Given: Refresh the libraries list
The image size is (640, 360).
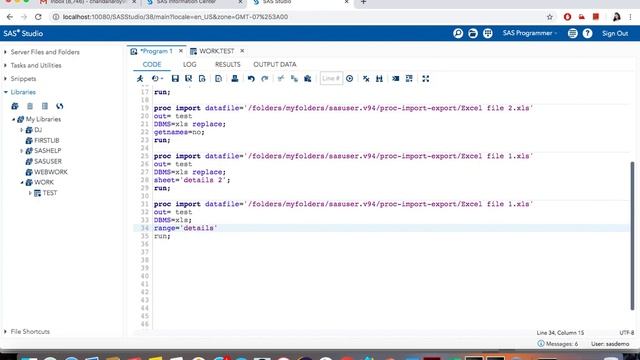Looking at the screenshot, I should coord(60,106).
